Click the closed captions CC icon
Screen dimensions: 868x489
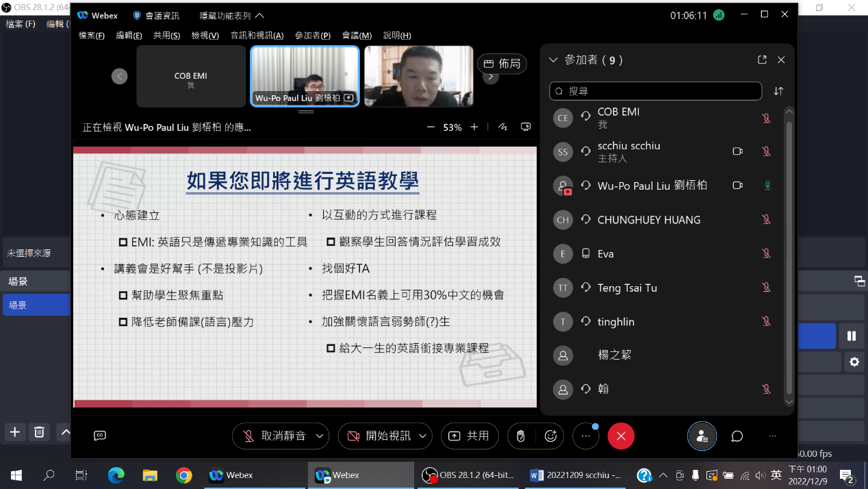tap(100, 436)
